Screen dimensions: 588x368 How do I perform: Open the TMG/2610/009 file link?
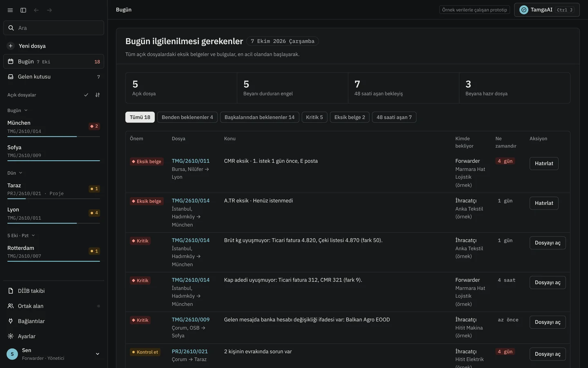pos(191,320)
